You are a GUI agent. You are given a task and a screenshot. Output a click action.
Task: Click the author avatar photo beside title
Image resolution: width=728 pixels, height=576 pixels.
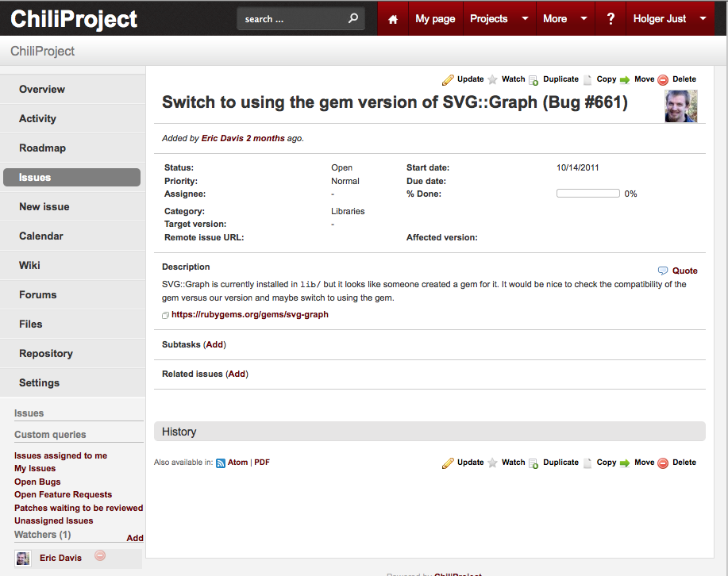681,106
